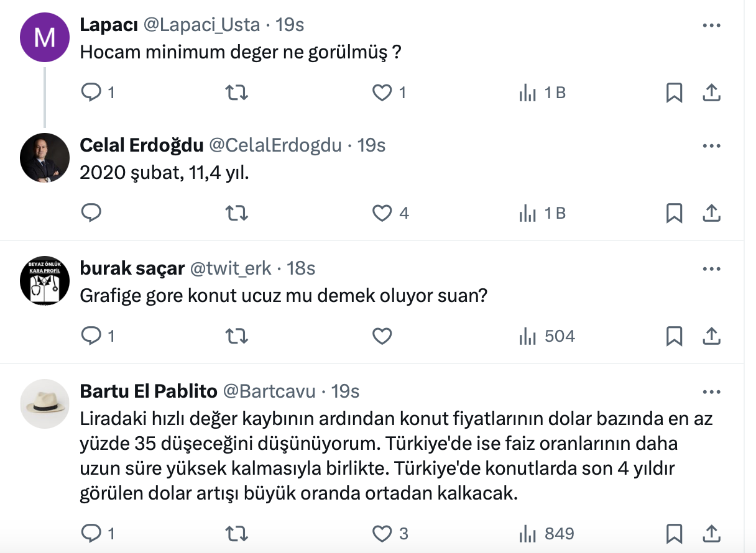
Task: Retweet Celal Erdoğdu's reply
Action: pos(236,214)
